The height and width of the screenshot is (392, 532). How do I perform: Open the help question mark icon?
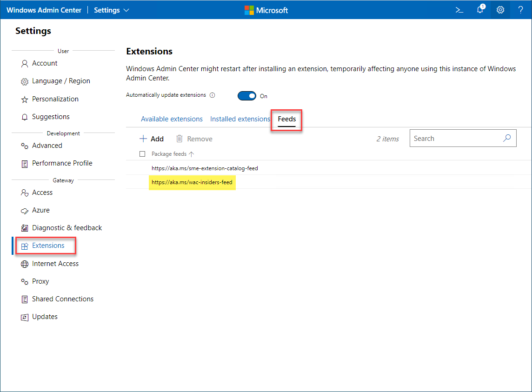520,10
